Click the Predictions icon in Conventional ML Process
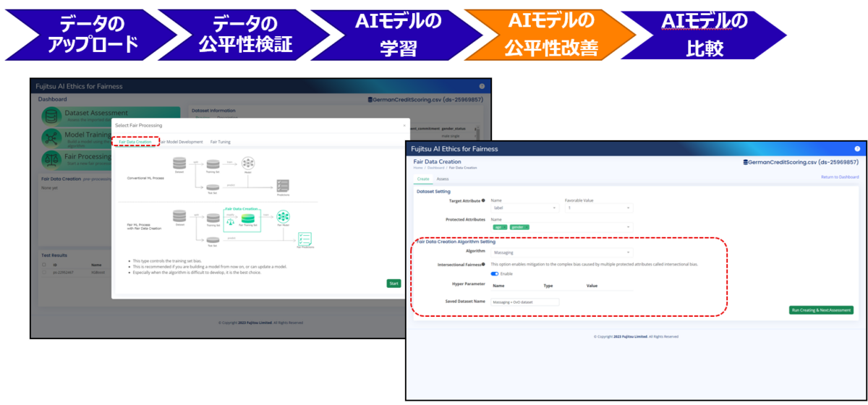868x405 pixels. pos(283,185)
